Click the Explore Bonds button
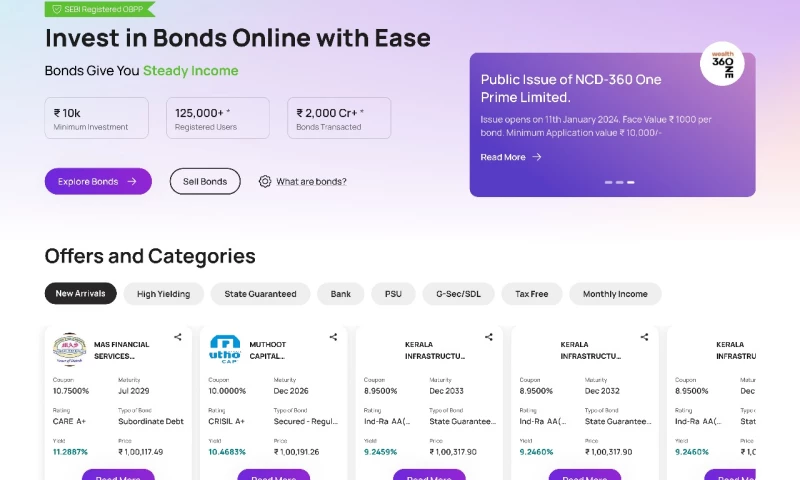Screen dimensions: 800x480 (x=98, y=181)
